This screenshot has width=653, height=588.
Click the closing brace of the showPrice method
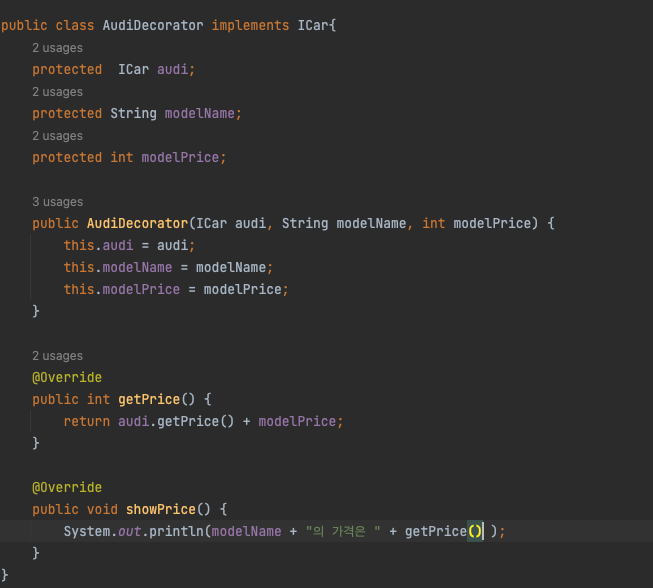click(36, 553)
